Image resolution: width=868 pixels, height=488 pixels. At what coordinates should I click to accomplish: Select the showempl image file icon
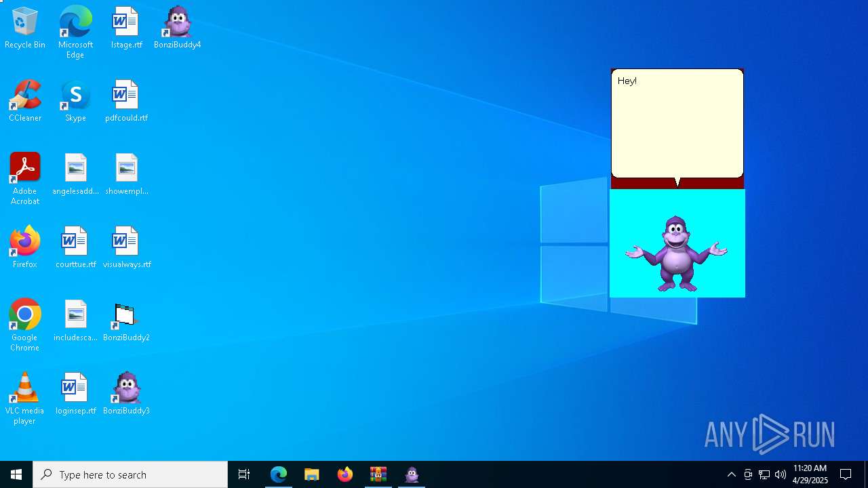click(126, 174)
